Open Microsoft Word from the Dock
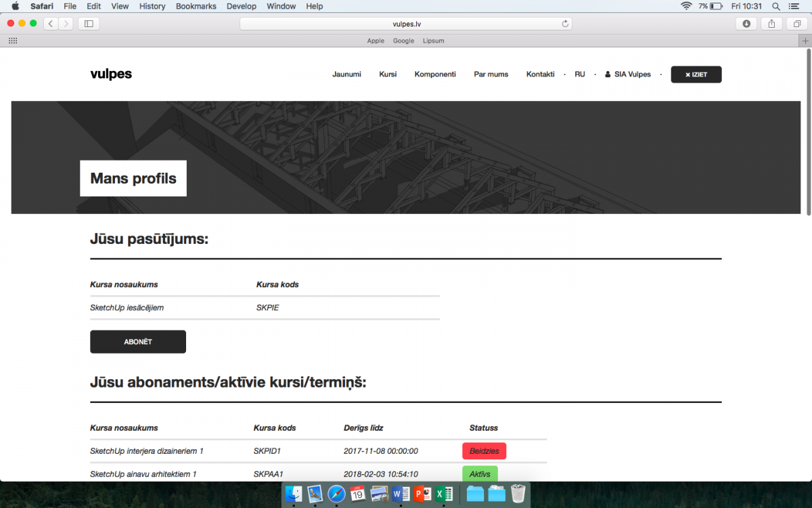This screenshot has height=508, width=812. coord(401,494)
